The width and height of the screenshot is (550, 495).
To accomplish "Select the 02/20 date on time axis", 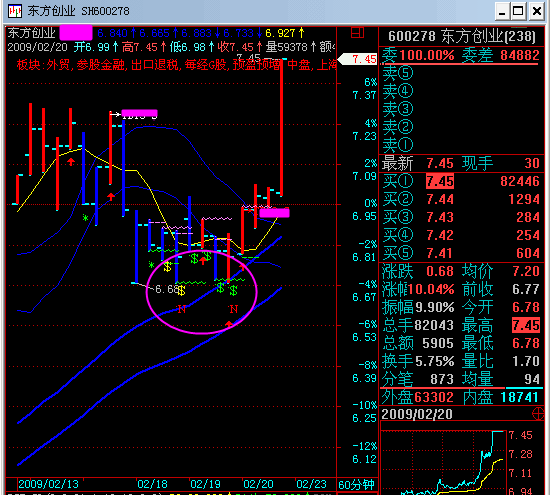I will (x=258, y=484).
